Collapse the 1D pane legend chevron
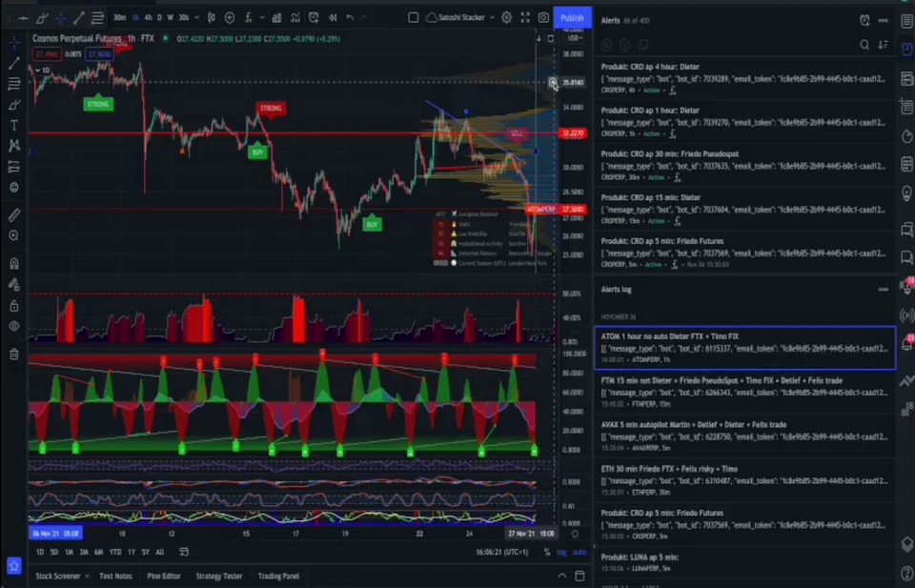Image resolution: width=915 pixels, height=588 pixels. click(38, 71)
